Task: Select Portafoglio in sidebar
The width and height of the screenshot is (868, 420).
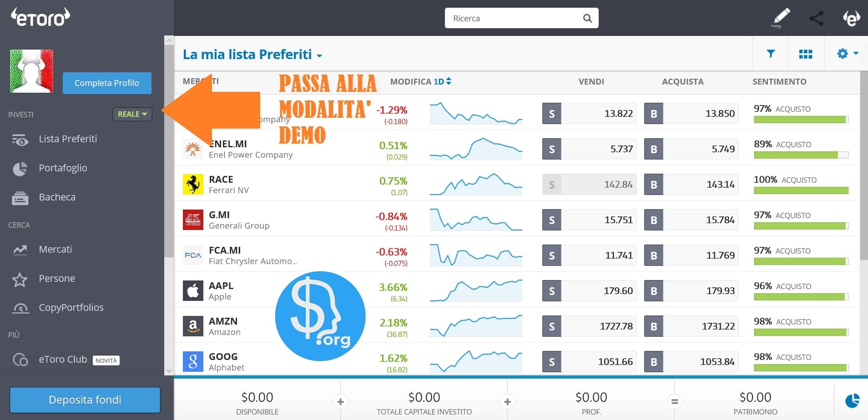Action: (63, 168)
